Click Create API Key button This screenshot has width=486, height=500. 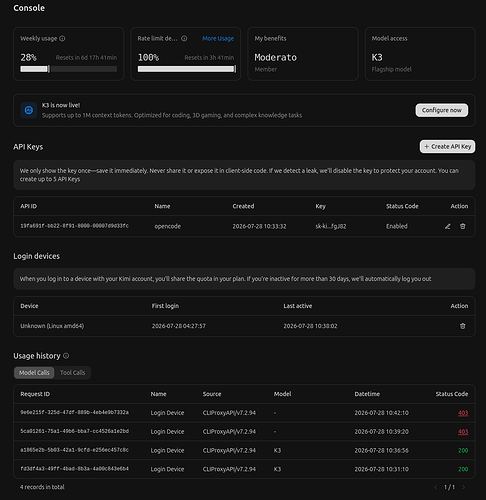click(447, 147)
